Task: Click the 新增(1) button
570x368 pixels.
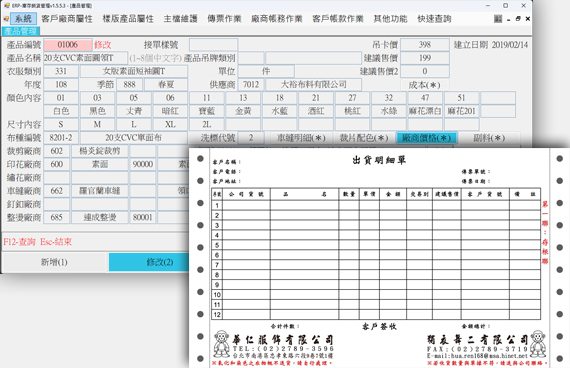Action: click(x=54, y=262)
